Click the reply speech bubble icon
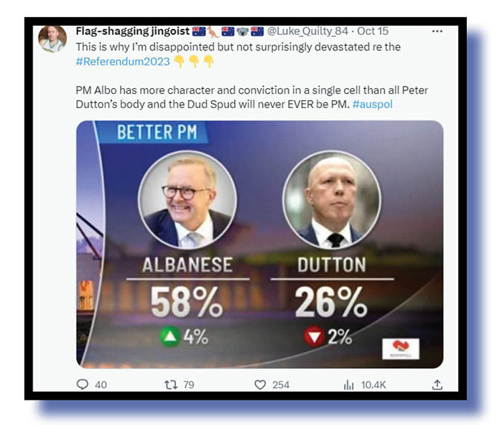 click(82, 384)
